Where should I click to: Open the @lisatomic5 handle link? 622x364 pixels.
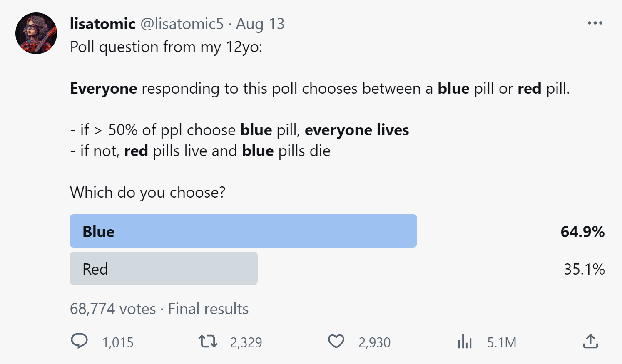click(x=182, y=24)
